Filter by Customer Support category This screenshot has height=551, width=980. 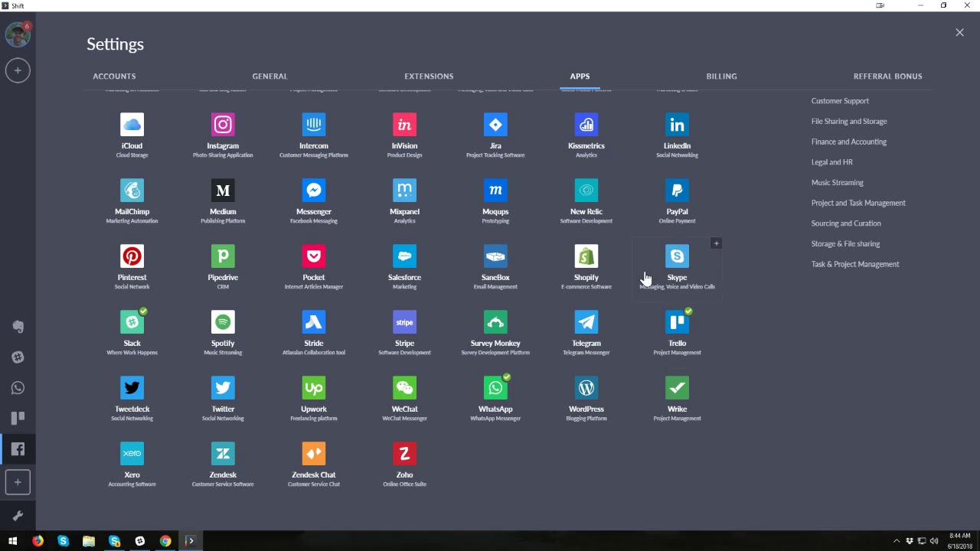[x=840, y=101]
